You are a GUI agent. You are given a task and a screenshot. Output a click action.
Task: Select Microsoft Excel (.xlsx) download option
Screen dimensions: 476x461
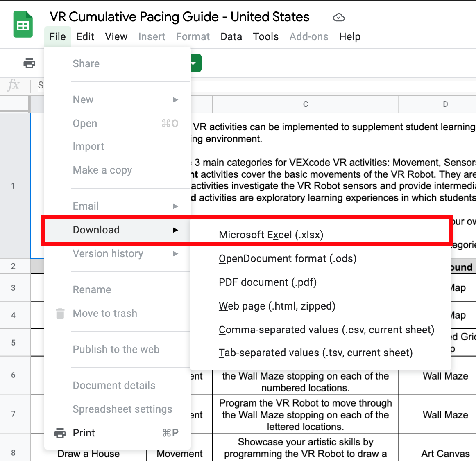tap(270, 235)
